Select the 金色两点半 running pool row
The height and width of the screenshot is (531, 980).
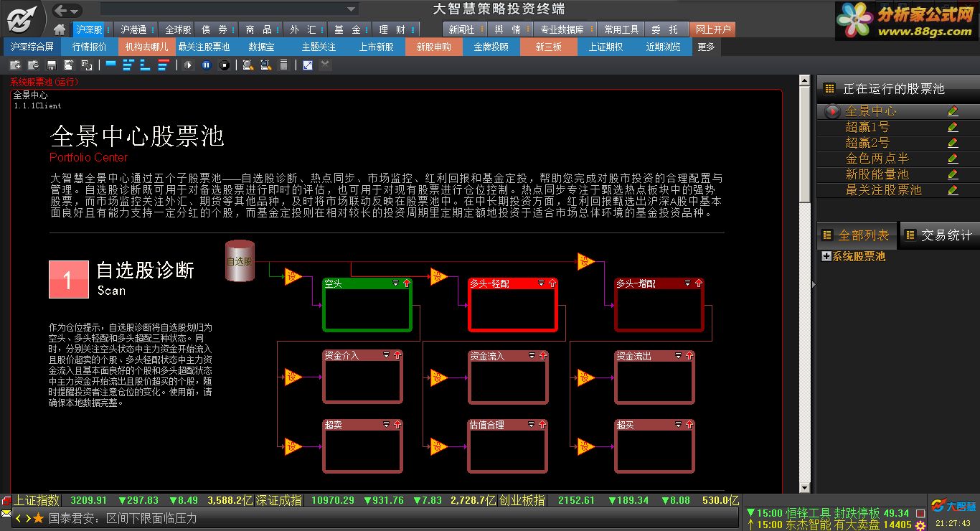point(898,159)
